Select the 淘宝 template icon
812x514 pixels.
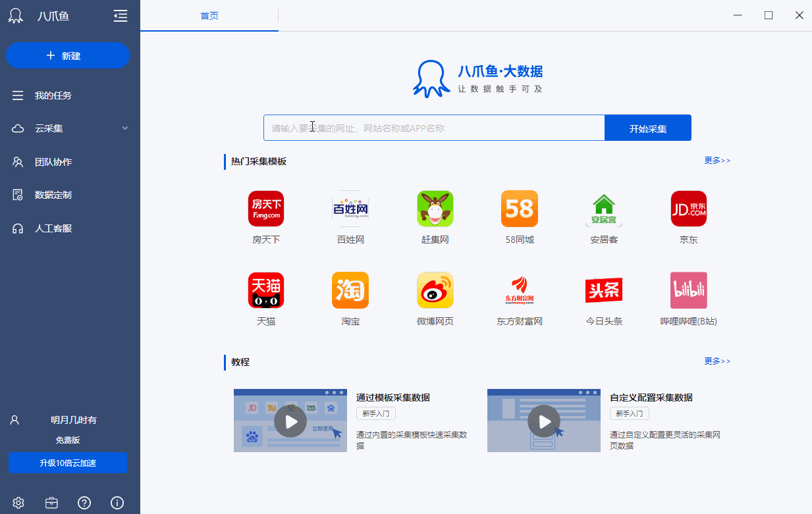350,290
